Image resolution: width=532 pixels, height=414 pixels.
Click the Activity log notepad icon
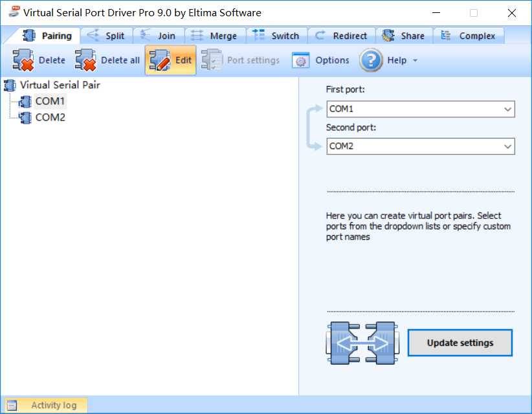click(12, 405)
